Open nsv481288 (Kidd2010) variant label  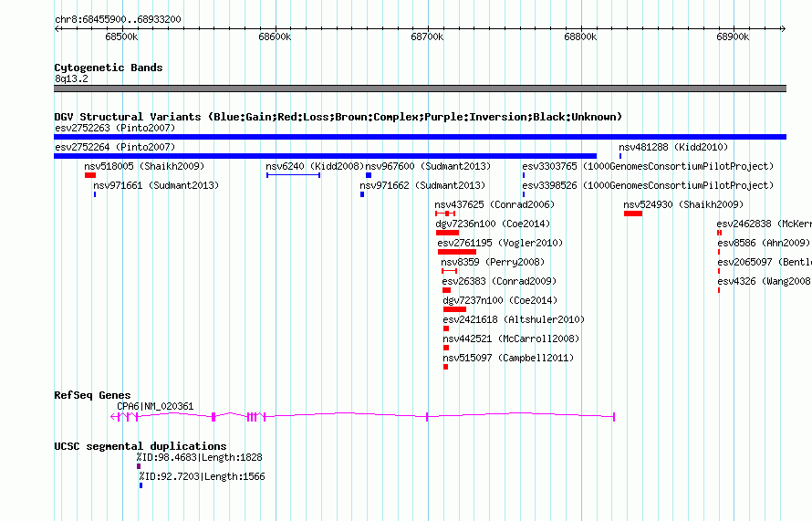tap(673, 147)
